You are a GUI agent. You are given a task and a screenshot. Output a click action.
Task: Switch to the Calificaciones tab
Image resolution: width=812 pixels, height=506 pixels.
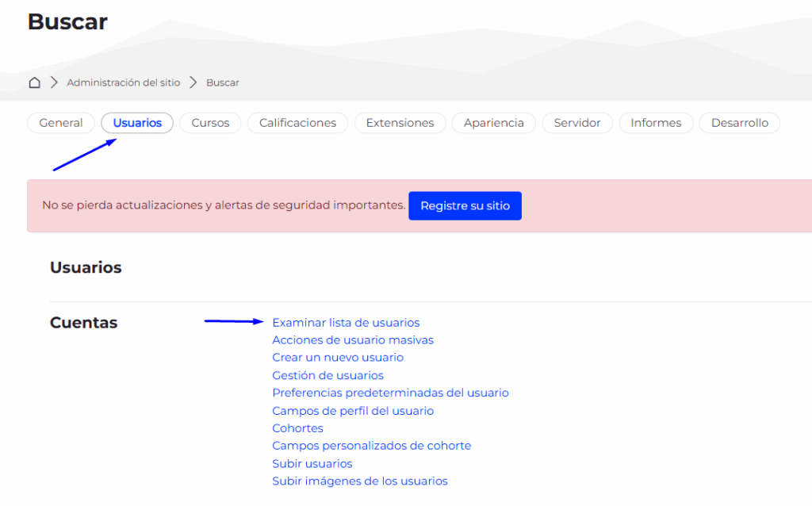(297, 123)
